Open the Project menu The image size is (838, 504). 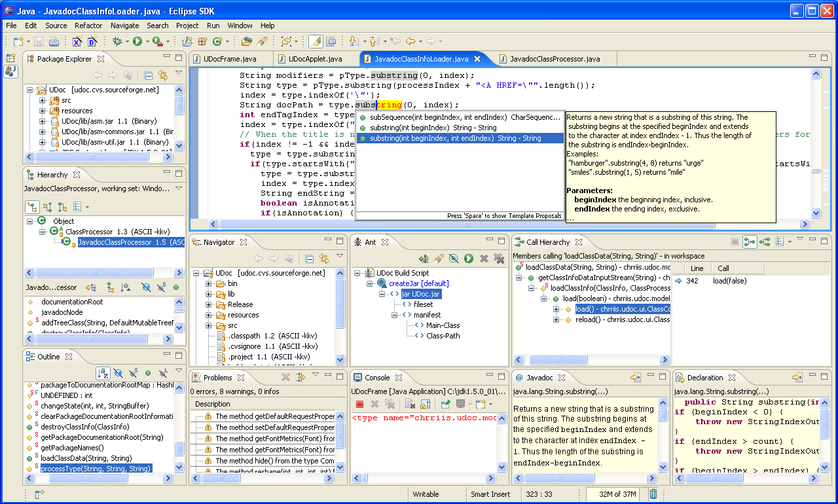[187, 26]
